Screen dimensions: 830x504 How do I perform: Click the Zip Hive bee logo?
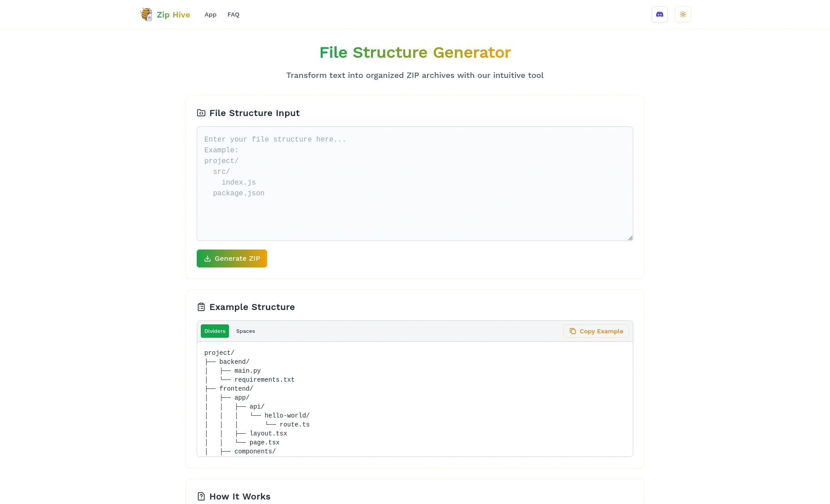point(146,14)
